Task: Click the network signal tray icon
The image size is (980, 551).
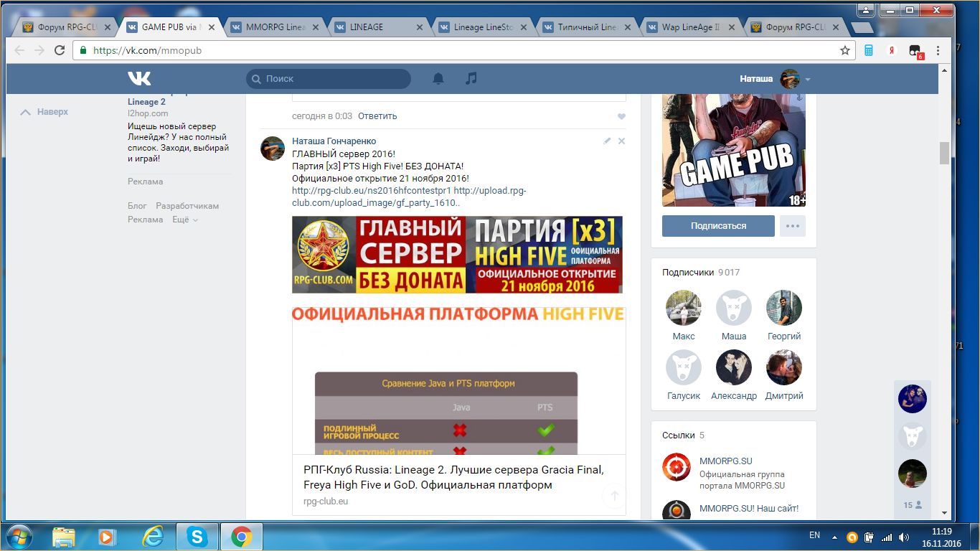Action: tap(887, 537)
